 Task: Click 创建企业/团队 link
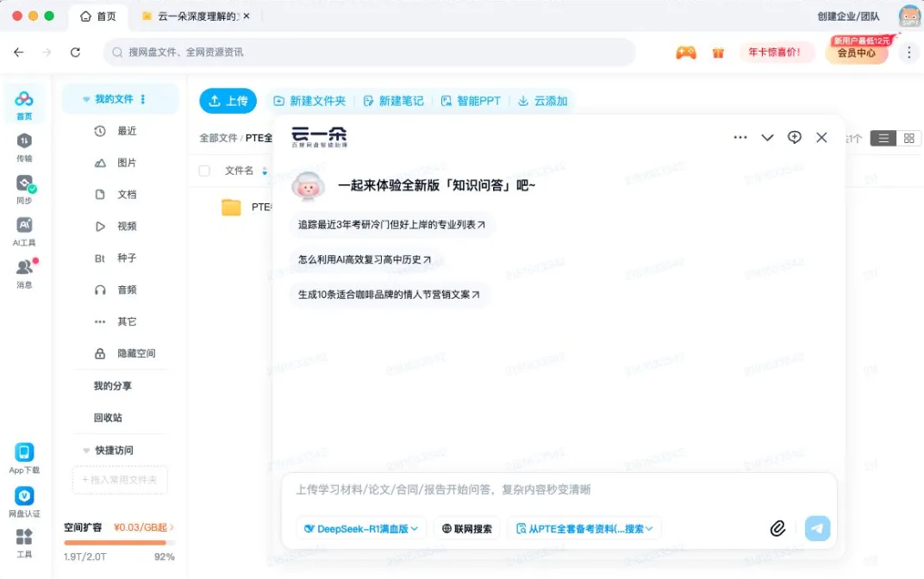[848, 16]
